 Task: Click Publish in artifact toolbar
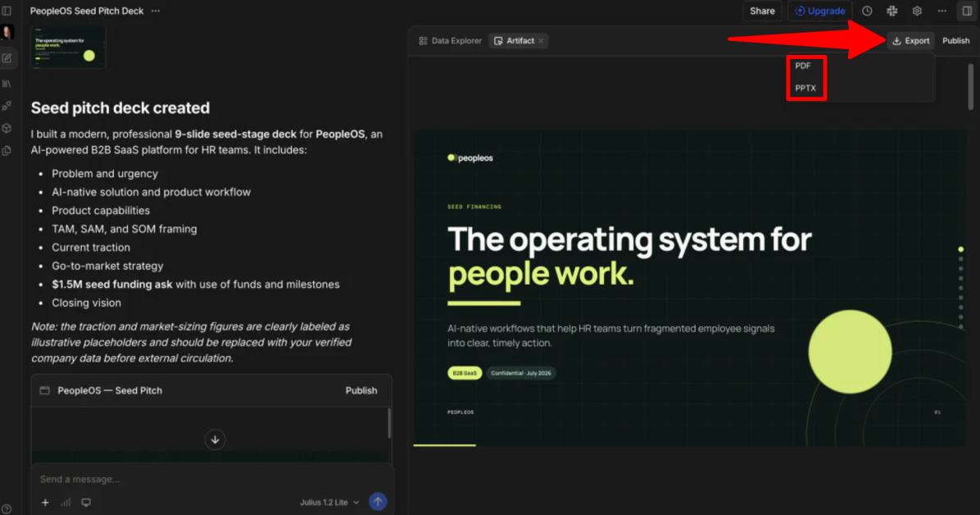(x=955, y=41)
